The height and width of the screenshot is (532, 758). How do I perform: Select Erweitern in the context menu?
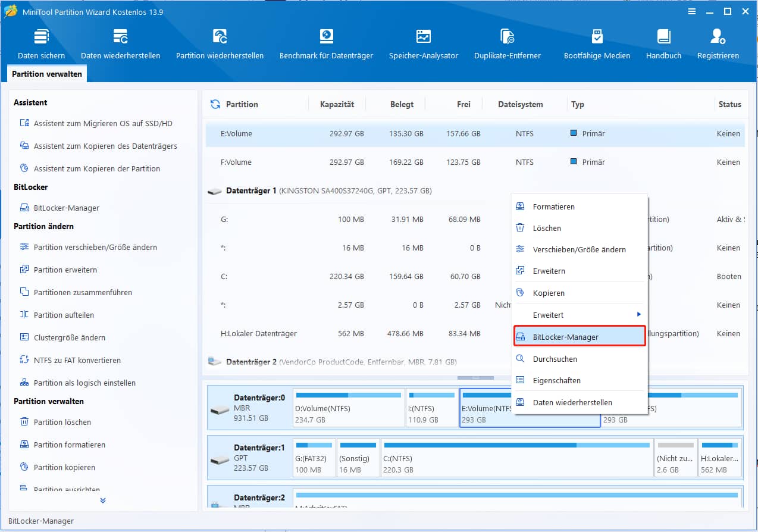pyautogui.click(x=580, y=271)
